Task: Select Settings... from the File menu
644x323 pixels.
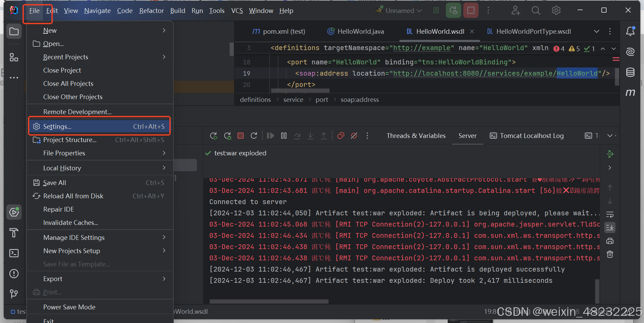Action: [x=100, y=126]
